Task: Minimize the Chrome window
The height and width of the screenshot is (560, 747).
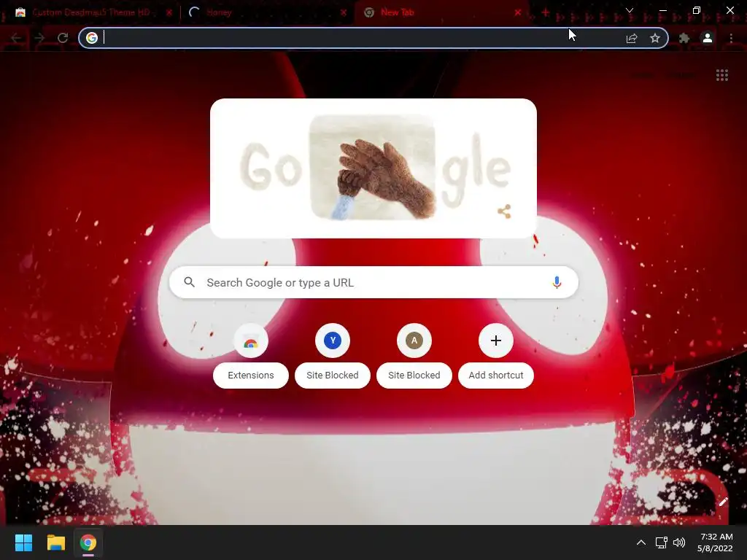Action: pos(662,10)
